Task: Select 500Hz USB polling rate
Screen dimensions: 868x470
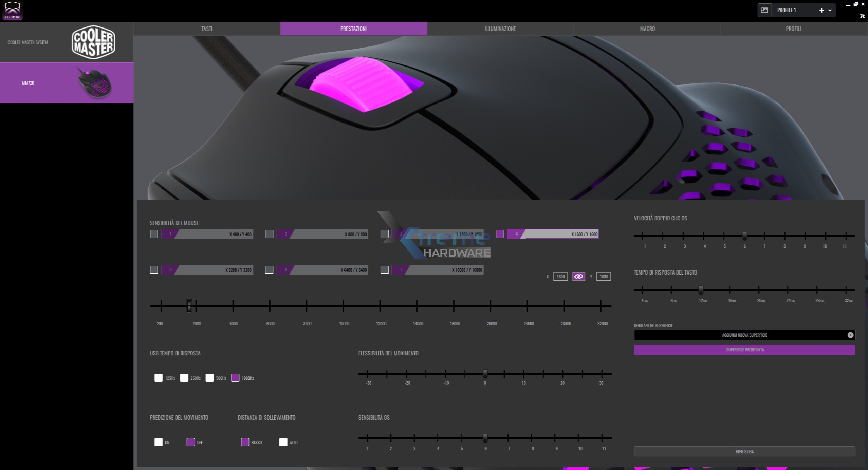Action: (209, 378)
